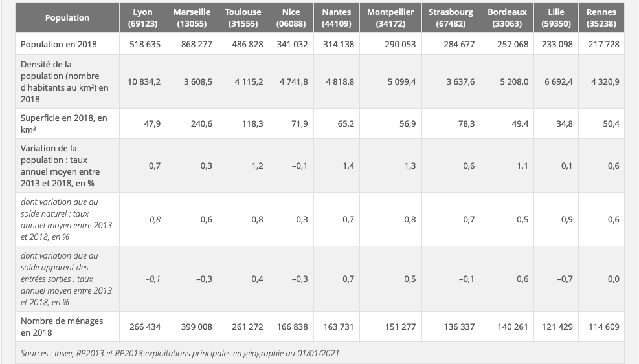639x364 pixels.
Task: Select the Bordeaux (33063) column header
Action: click(x=507, y=18)
